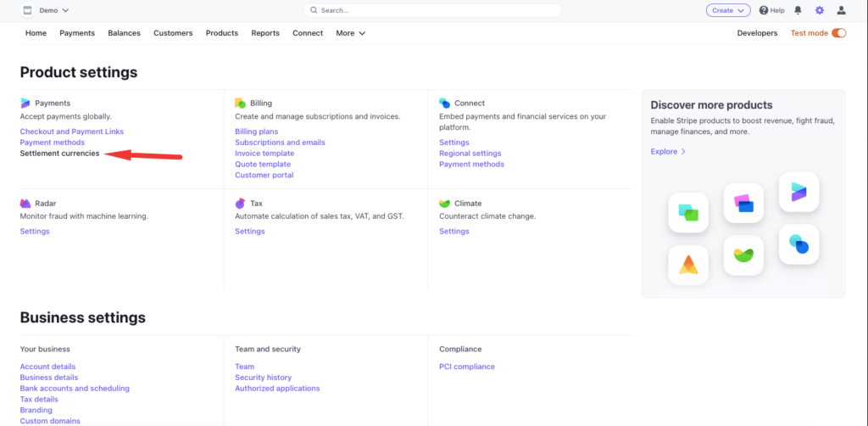Open the Payments tab
868x426 pixels.
tap(77, 33)
